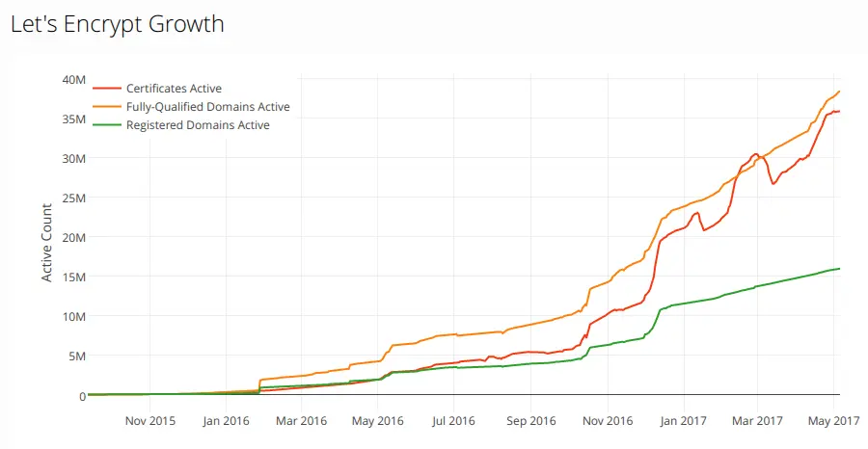Image resolution: width=868 pixels, height=449 pixels.
Task: Click the 5M y-axis tick label
Action: 77,357
